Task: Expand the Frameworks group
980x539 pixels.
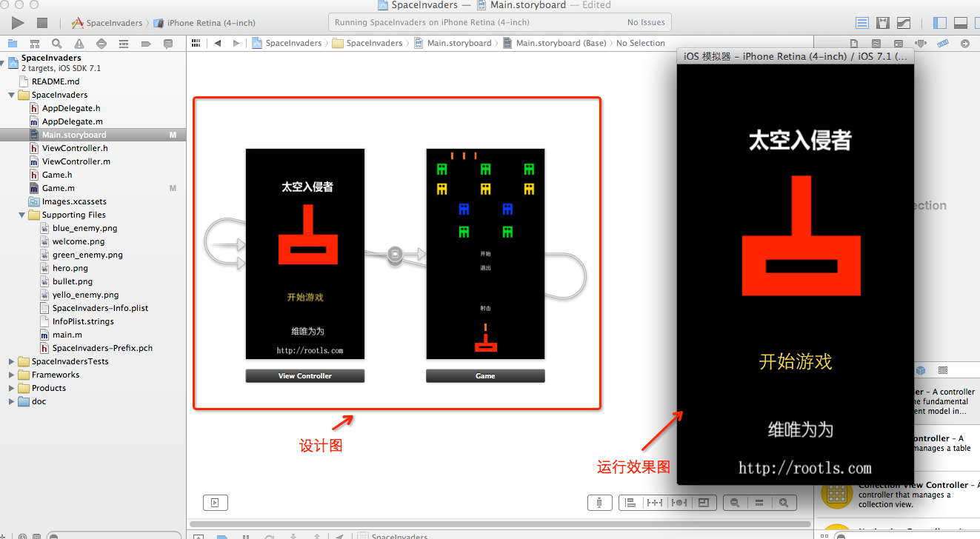Action: [x=12, y=375]
